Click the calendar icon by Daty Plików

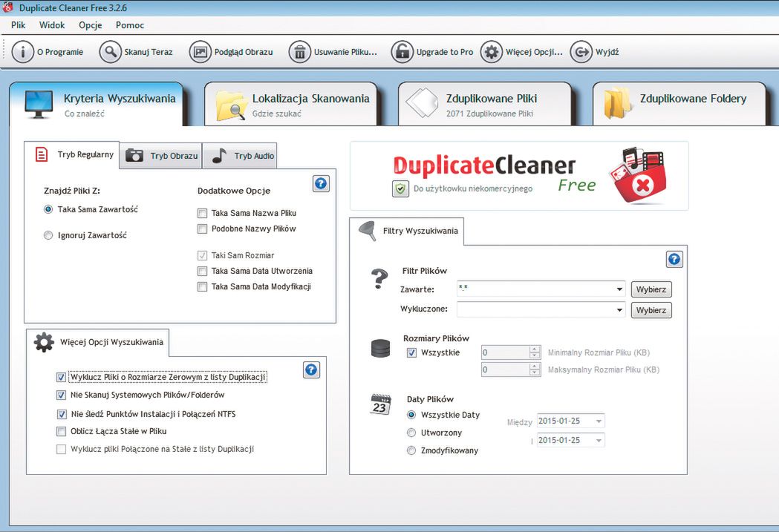(381, 404)
